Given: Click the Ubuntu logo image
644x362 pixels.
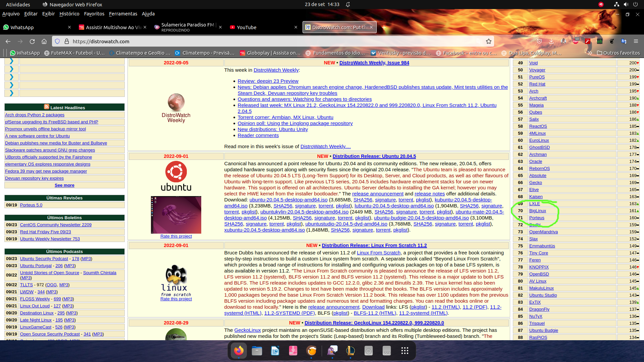Looking at the screenshot, I should 176,176.
